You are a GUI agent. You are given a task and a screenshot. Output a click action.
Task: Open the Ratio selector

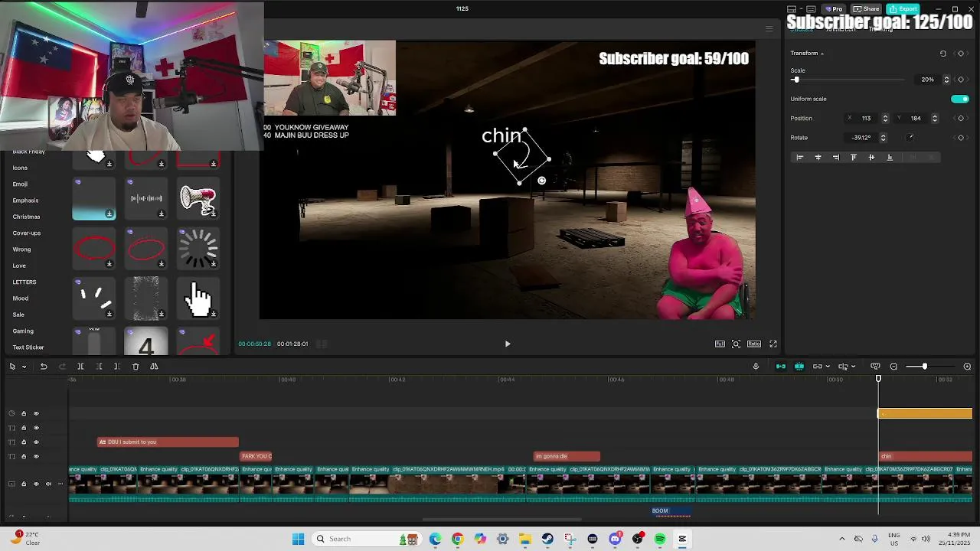coord(754,344)
